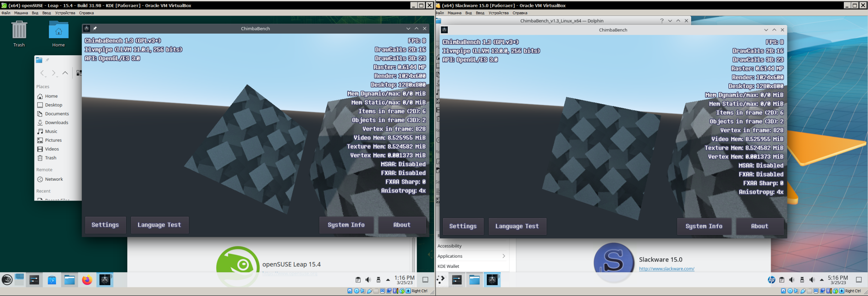Open Dolphin file manager in Slackware taskbar
Screen dimensions: 868x296
(475, 280)
